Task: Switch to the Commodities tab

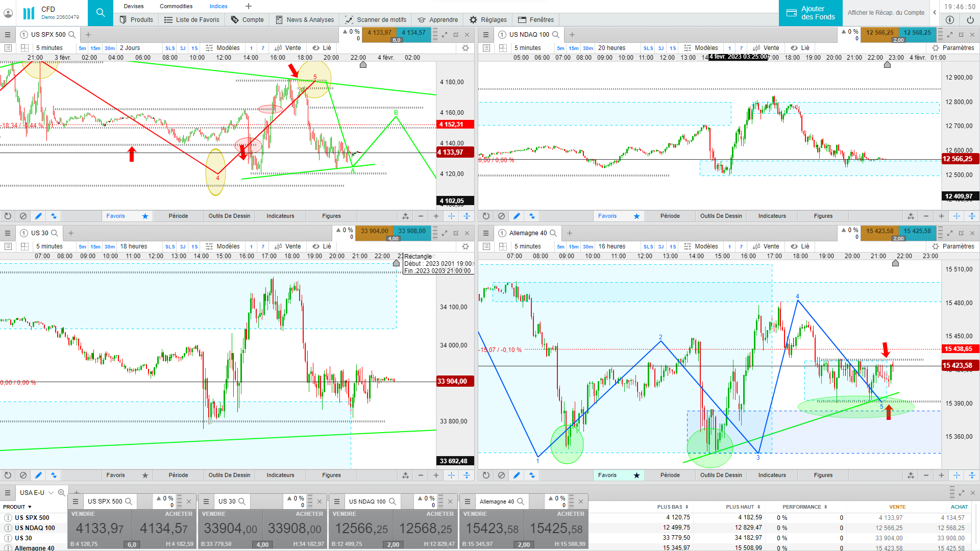Action: tap(176, 6)
